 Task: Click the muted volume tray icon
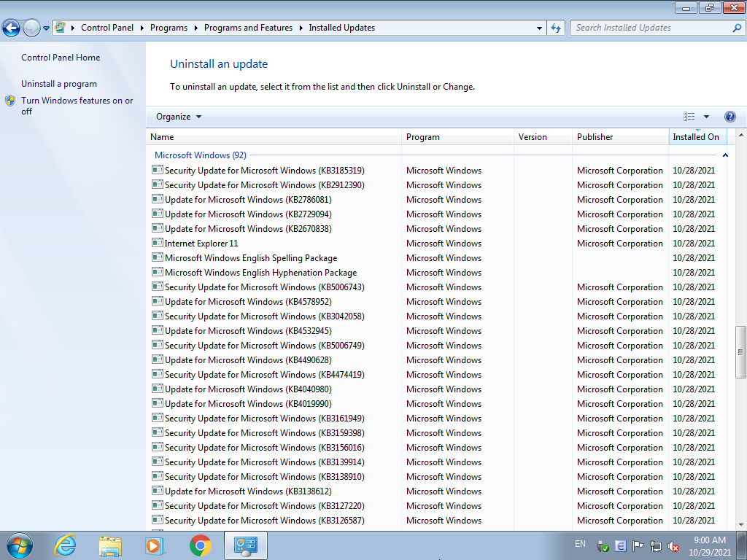tap(673, 546)
